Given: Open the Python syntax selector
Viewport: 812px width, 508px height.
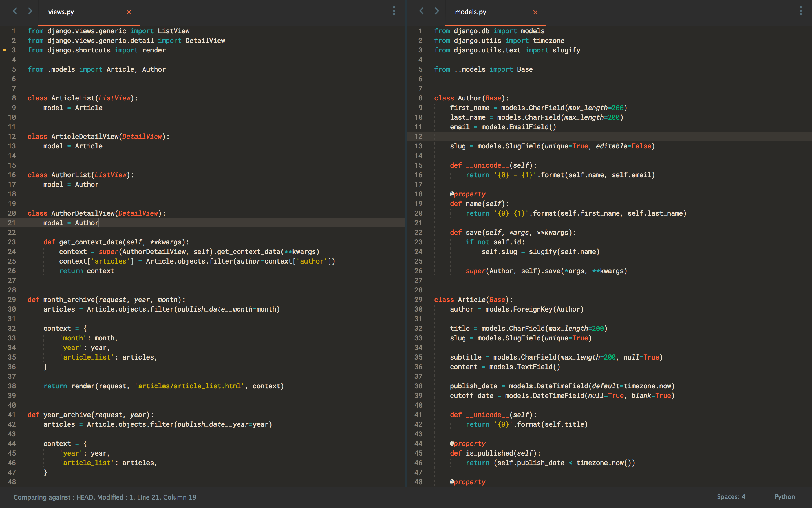Looking at the screenshot, I should pos(785,497).
